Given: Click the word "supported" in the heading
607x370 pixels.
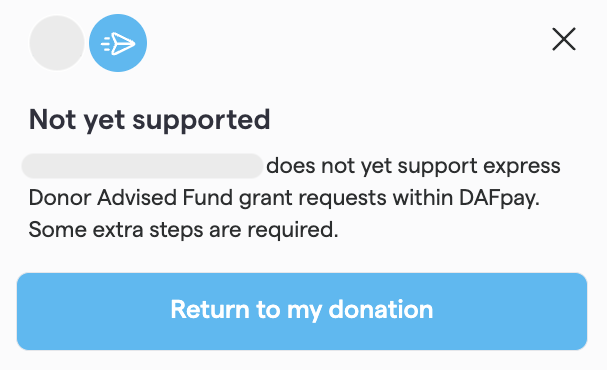Looking at the screenshot, I should pos(201,121).
